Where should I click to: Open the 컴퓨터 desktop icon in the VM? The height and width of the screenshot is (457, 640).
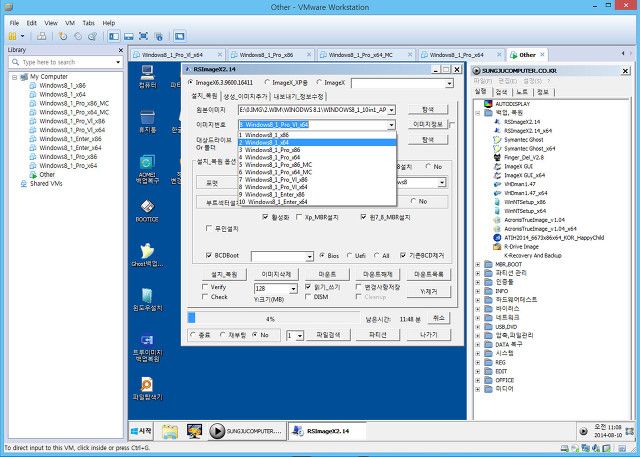click(147, 76)
